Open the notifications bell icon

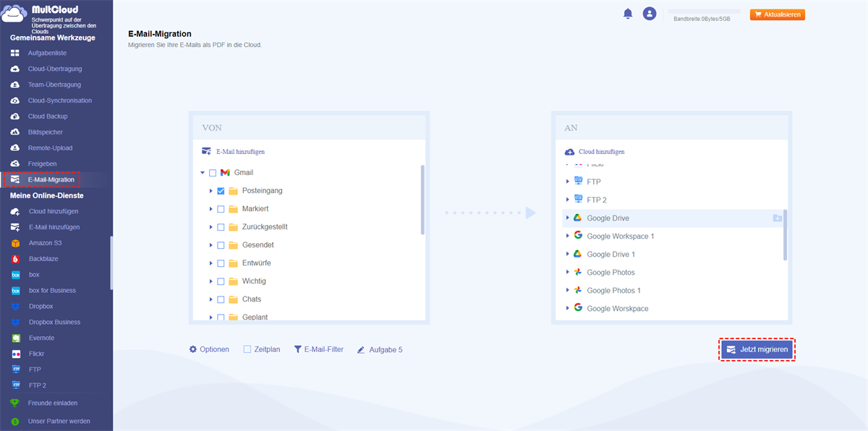click(x=628, y=14)
